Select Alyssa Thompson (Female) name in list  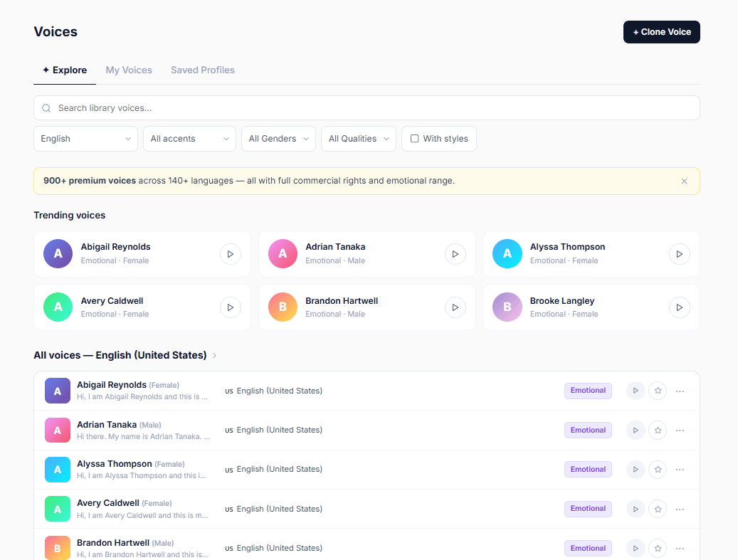[x=131, y=464]
